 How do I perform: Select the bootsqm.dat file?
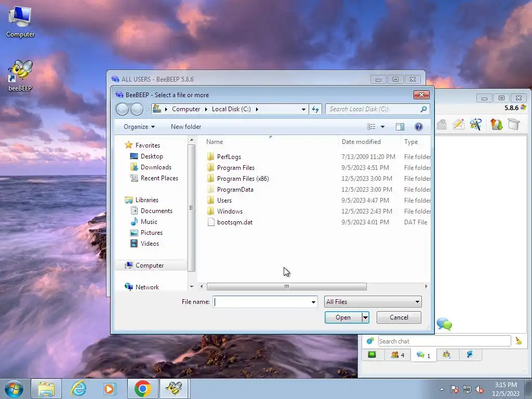[234, 222]
